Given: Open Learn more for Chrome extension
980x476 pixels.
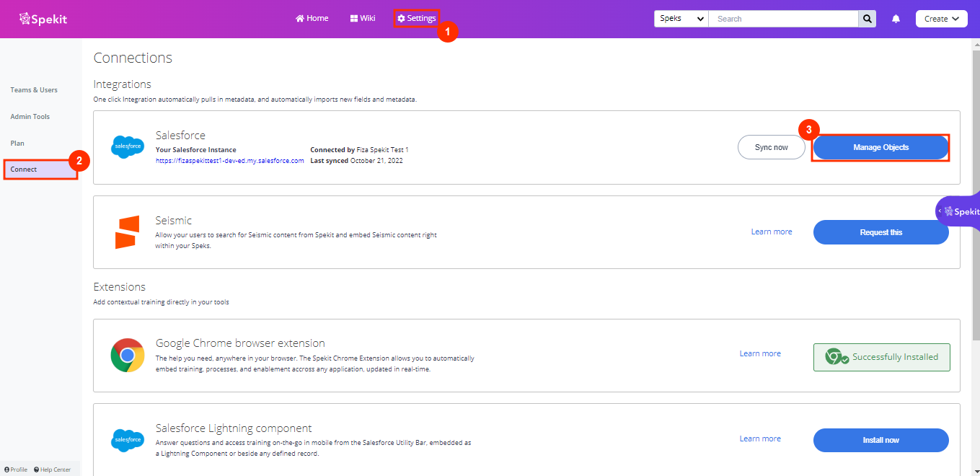Looking at the screenshot, I should (760, 353).
